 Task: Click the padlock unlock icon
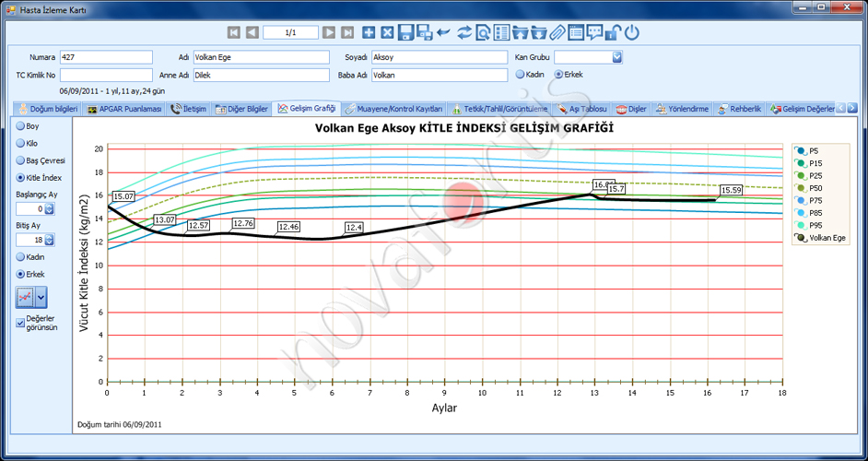[x=613, y=32]
